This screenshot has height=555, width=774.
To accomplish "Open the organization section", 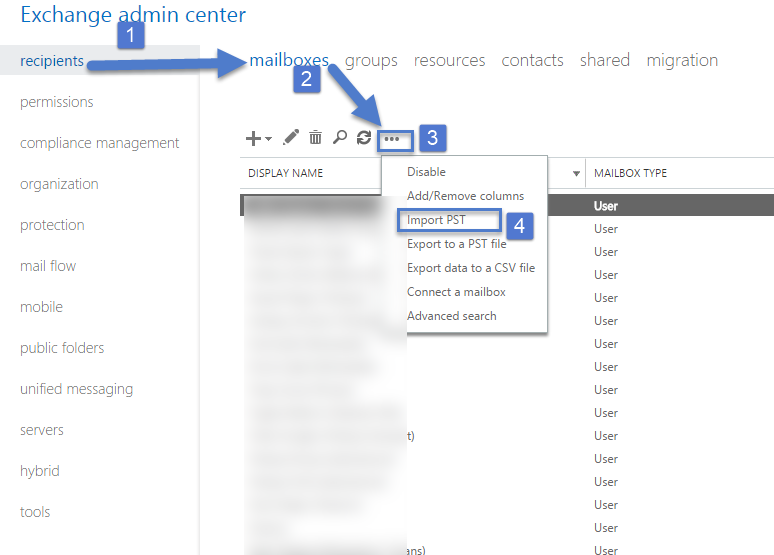I will click(x=59, y=184).
